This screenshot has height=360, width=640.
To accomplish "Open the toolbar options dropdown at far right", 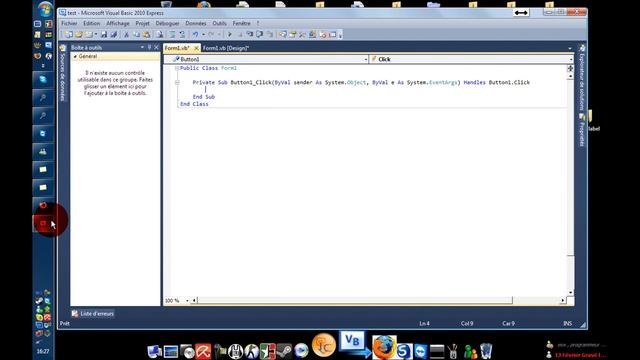I will [340, 36].
